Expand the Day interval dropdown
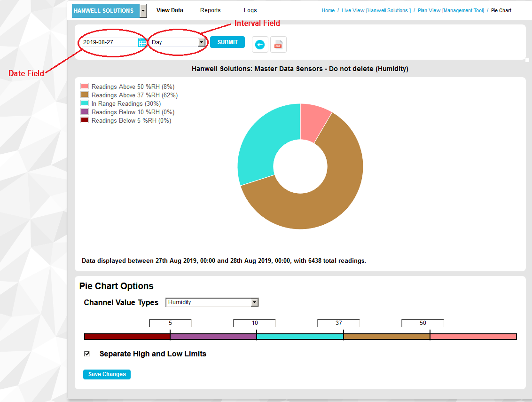Image resolution: width=532 pixels, height=402 pixels. point(202,42)
